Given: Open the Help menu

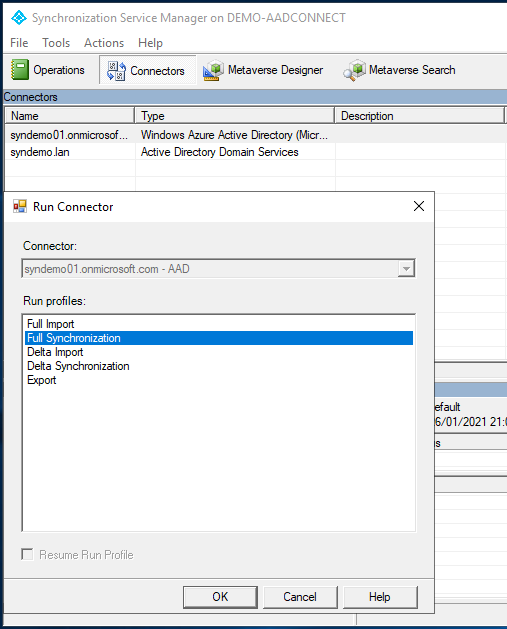Looking at the screenshot, I should 150,43.
